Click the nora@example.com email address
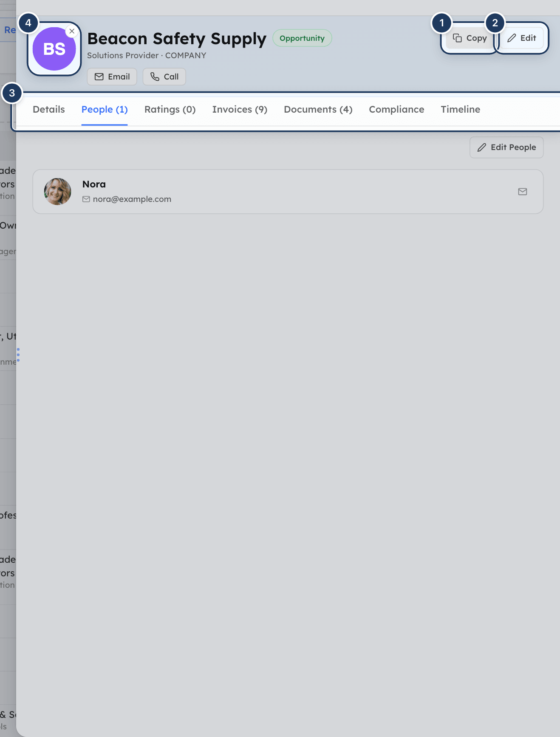Screen dimensions: 560x737 (x=132, y=199)
